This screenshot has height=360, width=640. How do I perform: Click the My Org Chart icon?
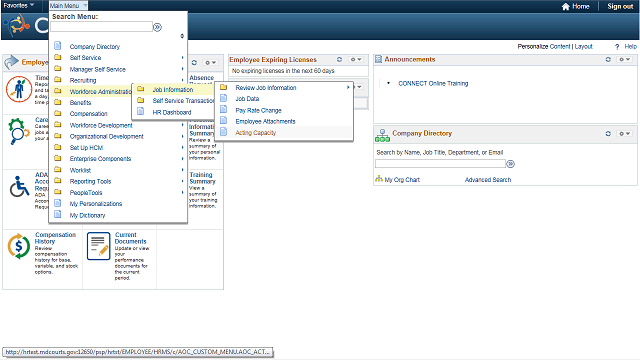[379, 179]
